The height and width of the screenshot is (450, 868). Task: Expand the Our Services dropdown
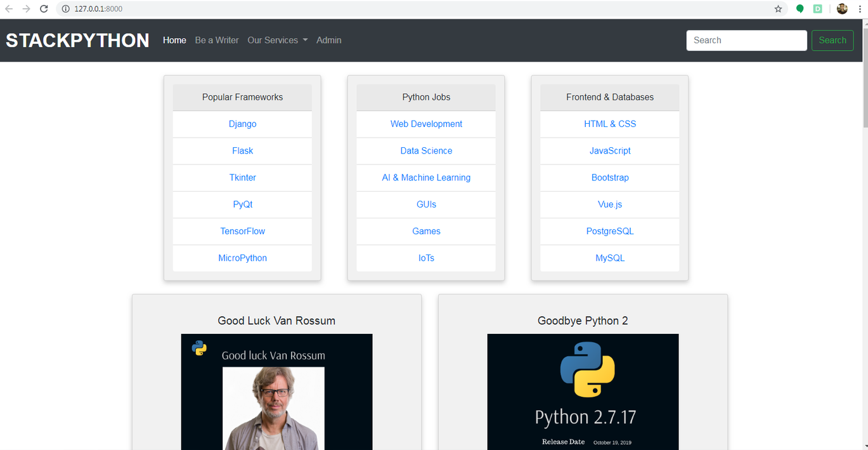[278, 40]
